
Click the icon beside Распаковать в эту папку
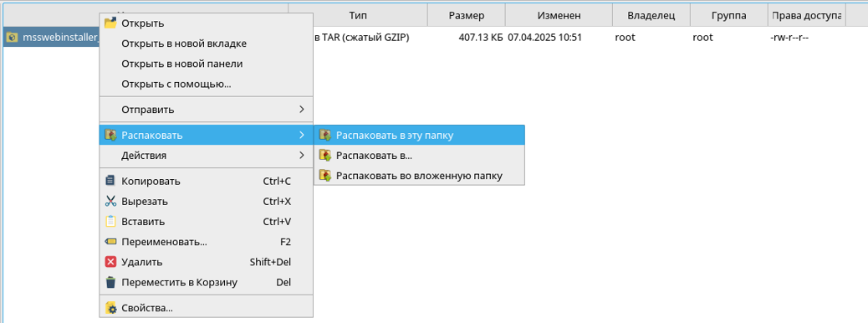click(x=325, y=136)
